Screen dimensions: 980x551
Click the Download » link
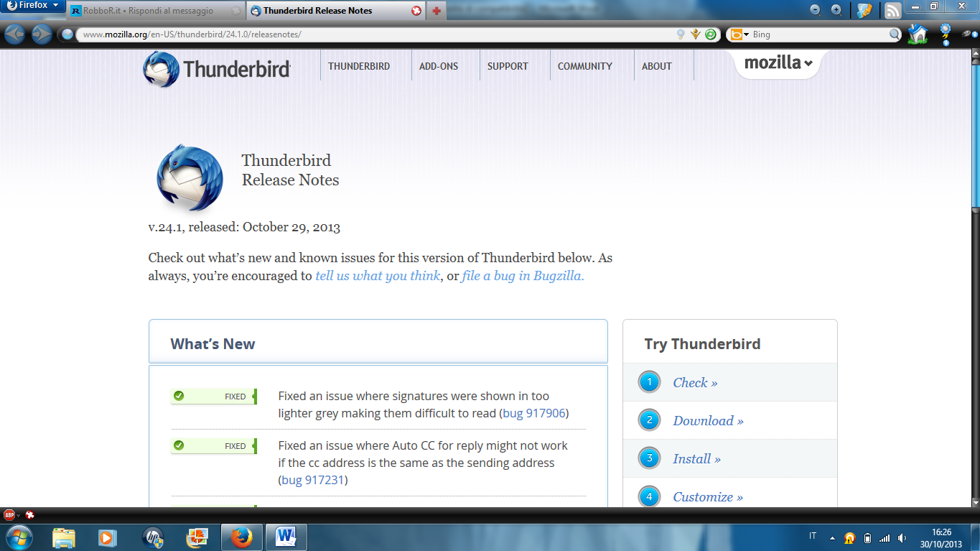tap(708, 421)
